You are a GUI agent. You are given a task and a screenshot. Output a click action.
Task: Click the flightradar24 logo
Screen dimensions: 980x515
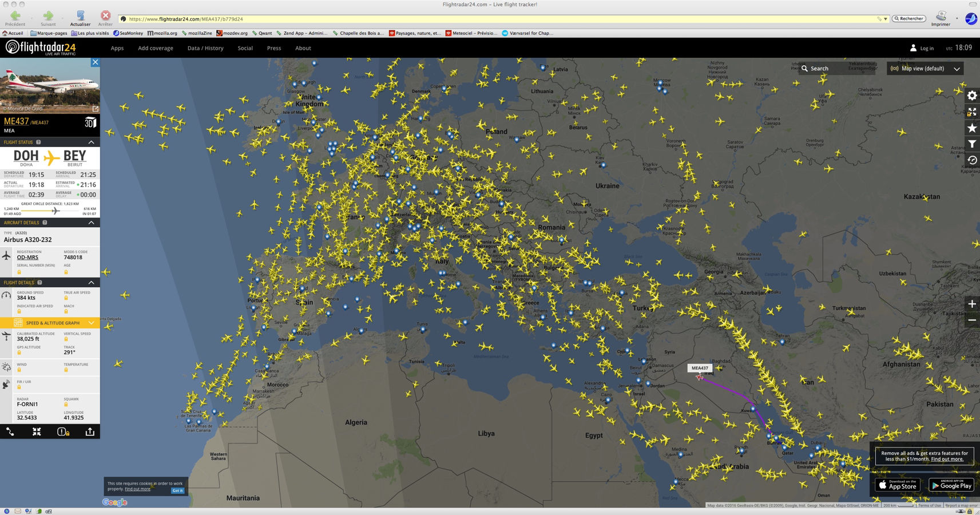pos(41,47)
